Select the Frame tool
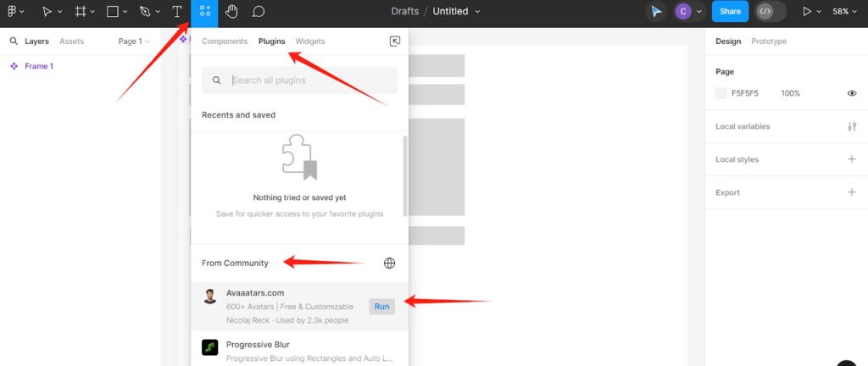Image resolution: width=868 pixels, height=366 pixels. pyautogui.click(x=81, y=12)
